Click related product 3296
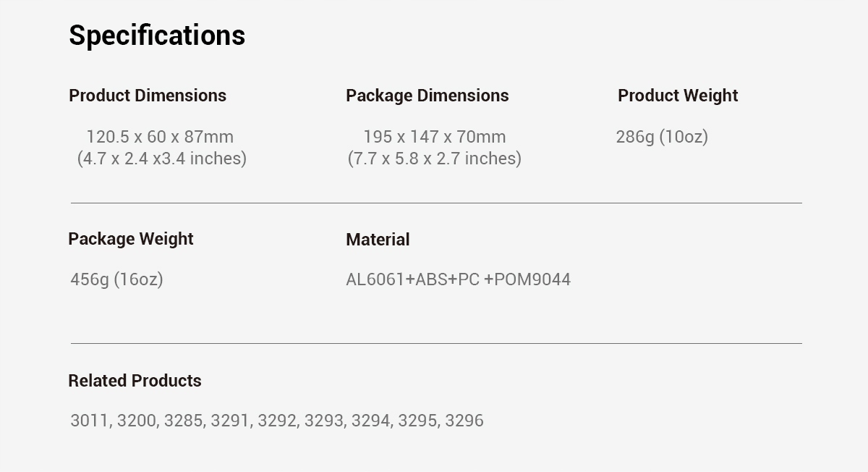 pos(464,421)
